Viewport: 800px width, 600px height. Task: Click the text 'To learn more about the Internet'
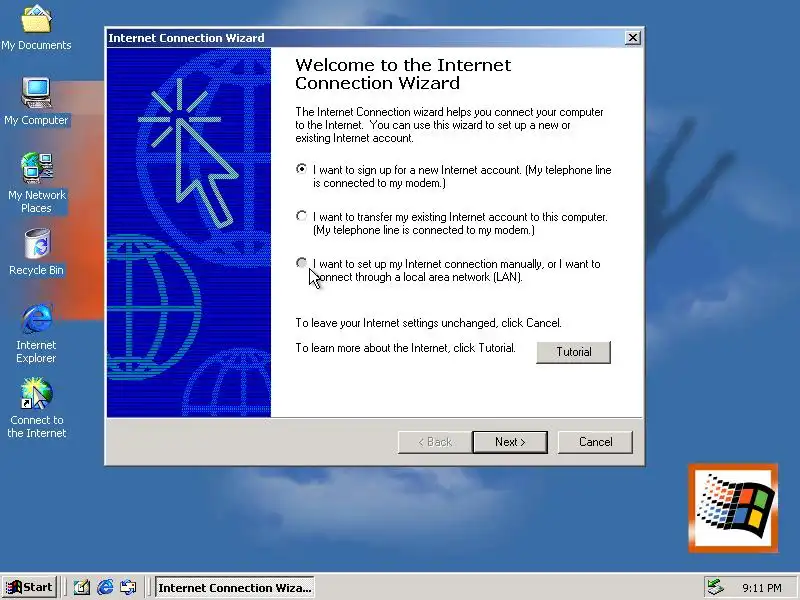pyautogui.click(x=372, y=348)
